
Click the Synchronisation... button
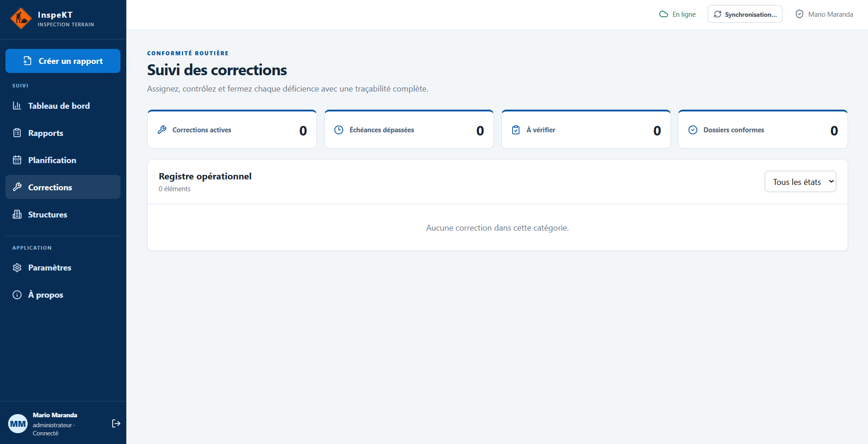coord(745,14)
